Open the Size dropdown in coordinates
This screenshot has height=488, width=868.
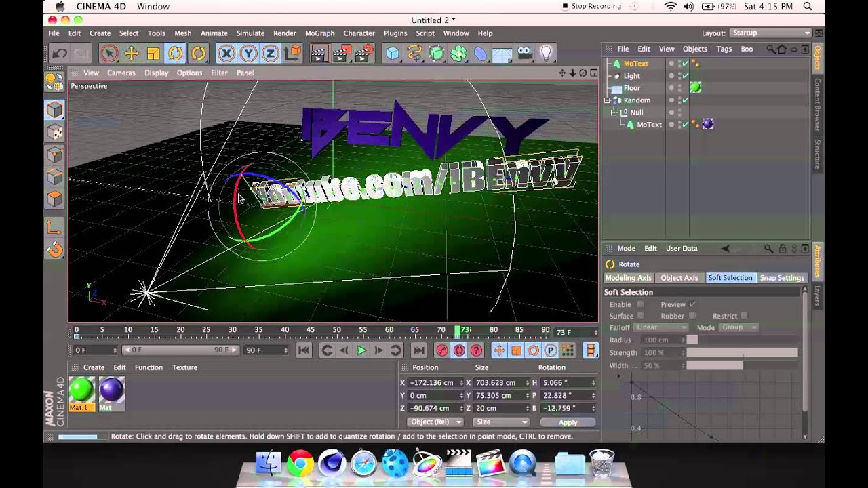coord(500,422)
